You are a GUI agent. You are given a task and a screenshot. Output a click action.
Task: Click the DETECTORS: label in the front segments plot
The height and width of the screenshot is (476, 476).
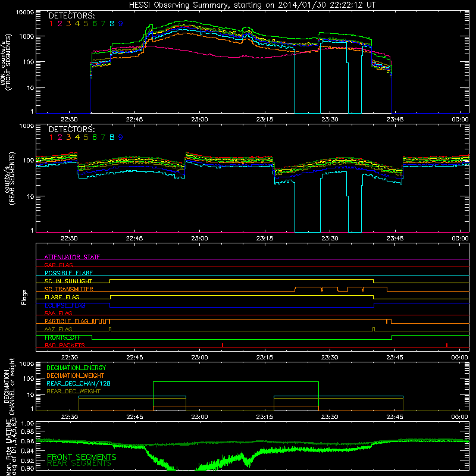[x=71, y=15]
